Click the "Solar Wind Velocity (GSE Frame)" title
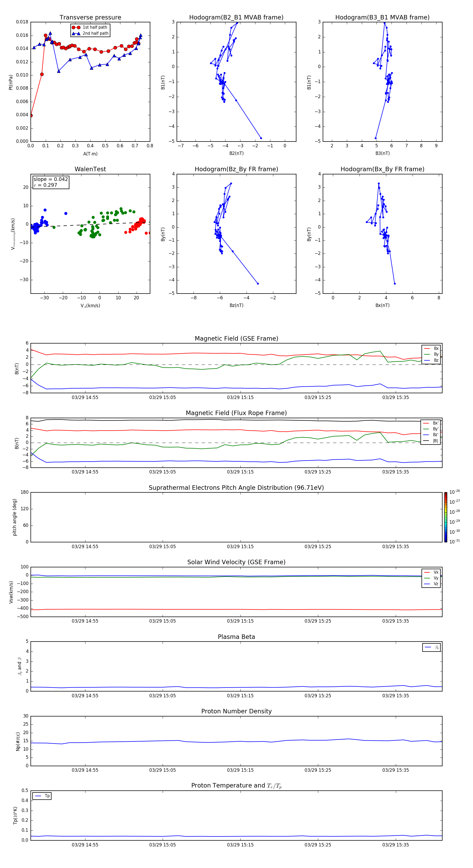Screen dimensions: 473x868 (236, 562)
